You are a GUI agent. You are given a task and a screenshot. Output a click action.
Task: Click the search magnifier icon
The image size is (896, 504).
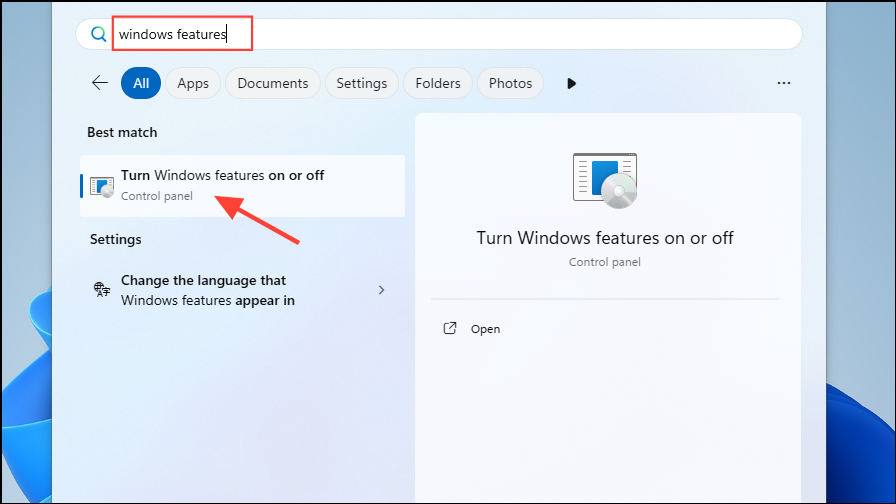point(98,34)
